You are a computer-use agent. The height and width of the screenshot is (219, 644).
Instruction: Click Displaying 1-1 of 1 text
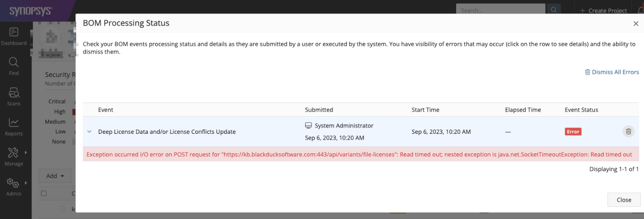click(x=614, y=169)
